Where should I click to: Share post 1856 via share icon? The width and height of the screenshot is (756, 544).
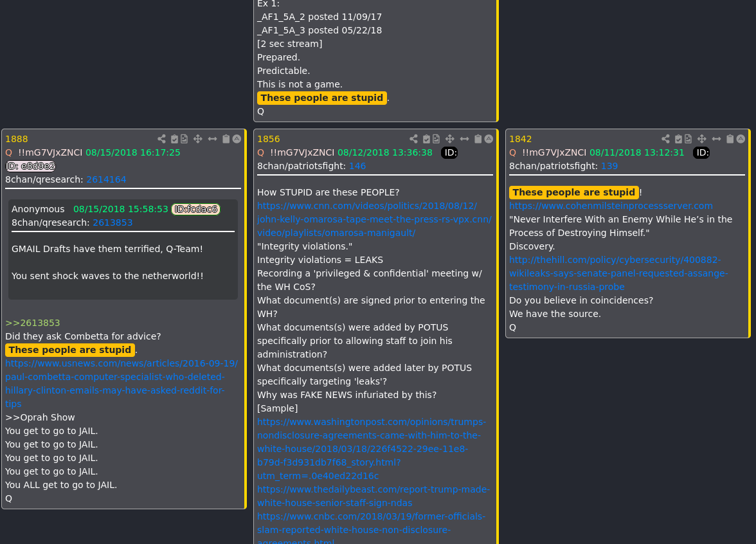(414, 139)
